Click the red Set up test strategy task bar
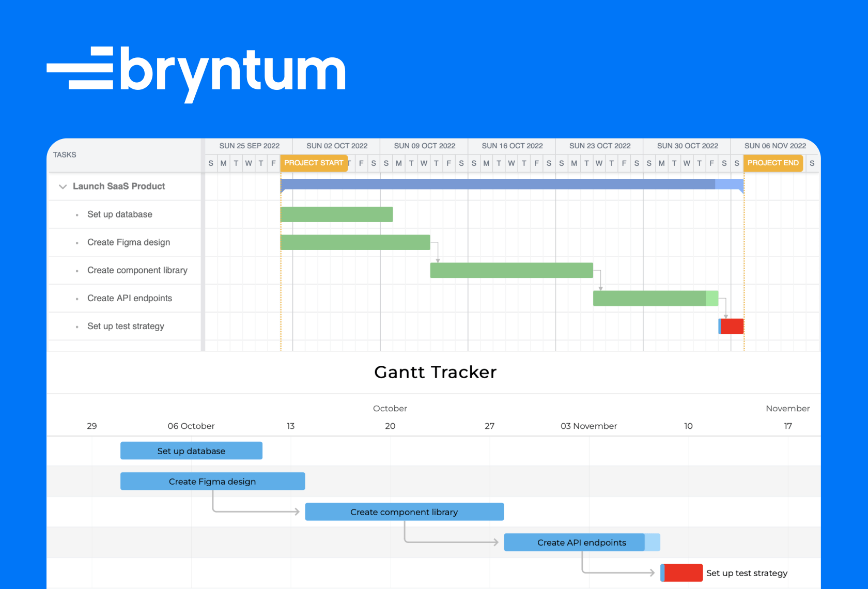This screenshot has height=589, width=868. (x=732, y=326)
